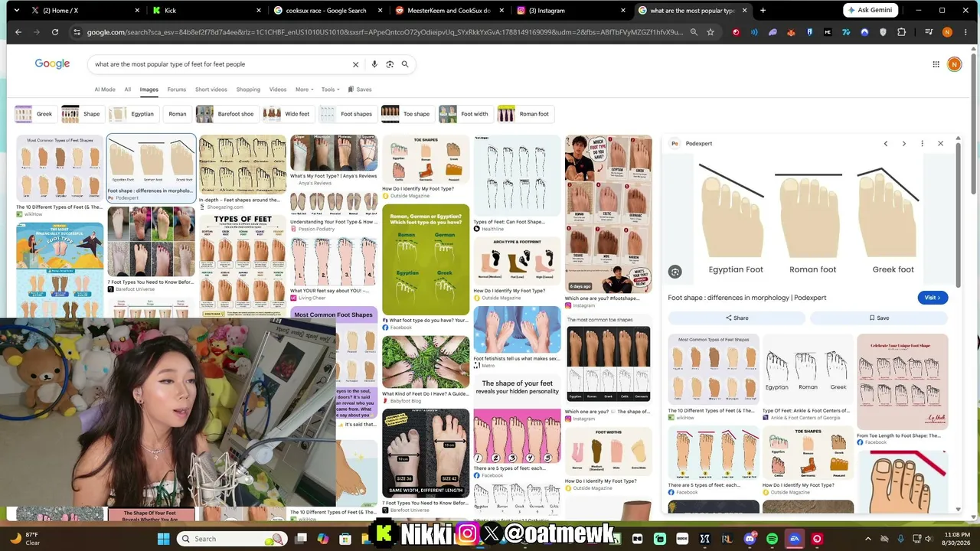Search inside the previewed image with Lens

coord(675,272)
